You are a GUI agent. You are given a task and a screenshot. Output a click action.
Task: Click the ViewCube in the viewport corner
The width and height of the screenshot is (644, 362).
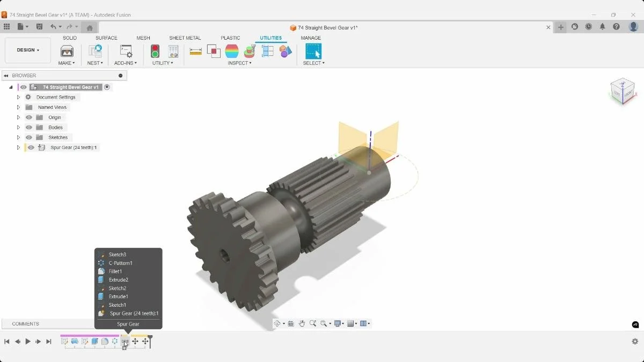pos(623,91)
